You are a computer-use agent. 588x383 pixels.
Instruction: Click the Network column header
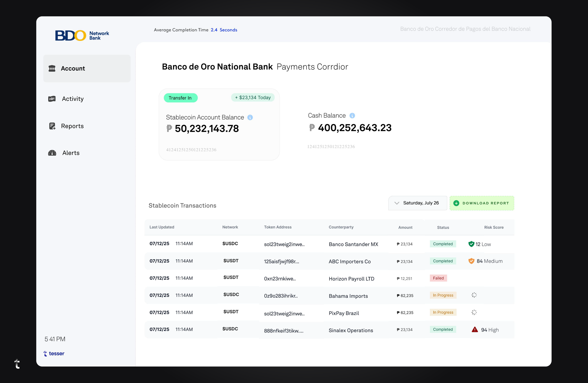230,227
